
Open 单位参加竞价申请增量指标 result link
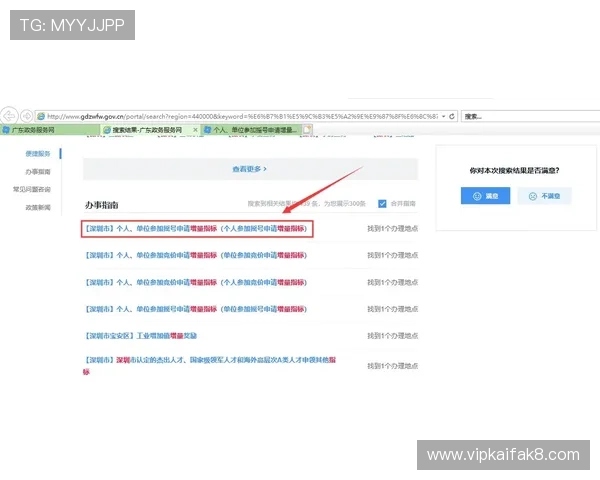coord(196,255)
